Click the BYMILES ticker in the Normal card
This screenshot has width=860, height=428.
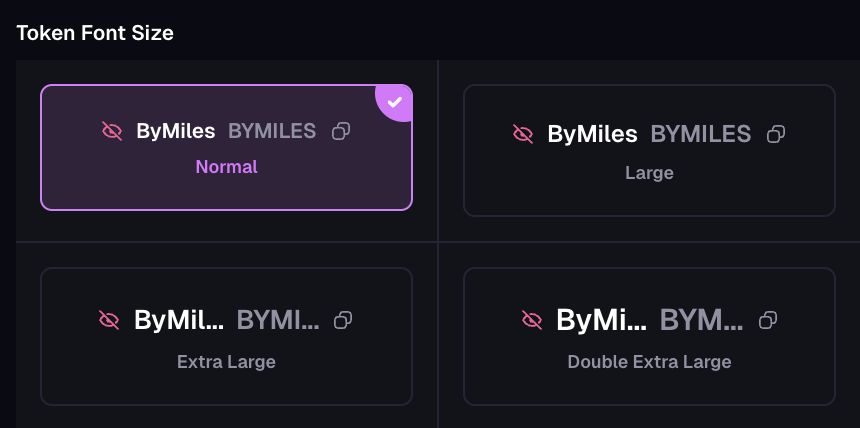click(272, 131)
